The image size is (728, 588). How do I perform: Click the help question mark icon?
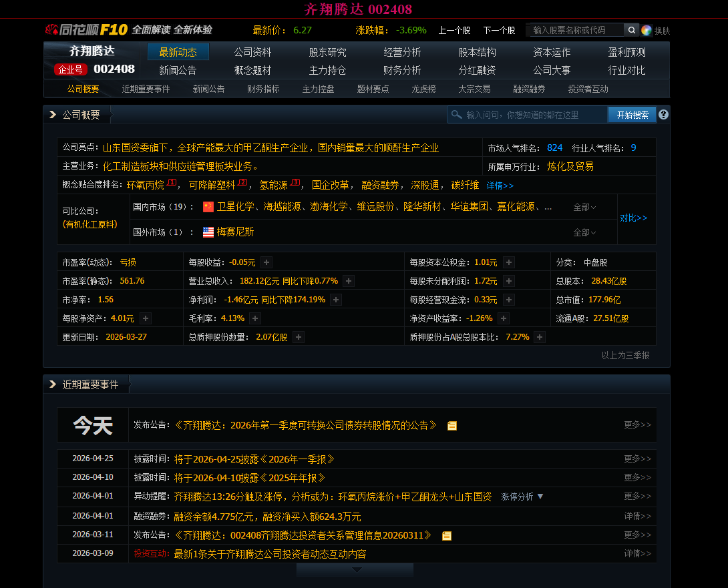point(663,115)
